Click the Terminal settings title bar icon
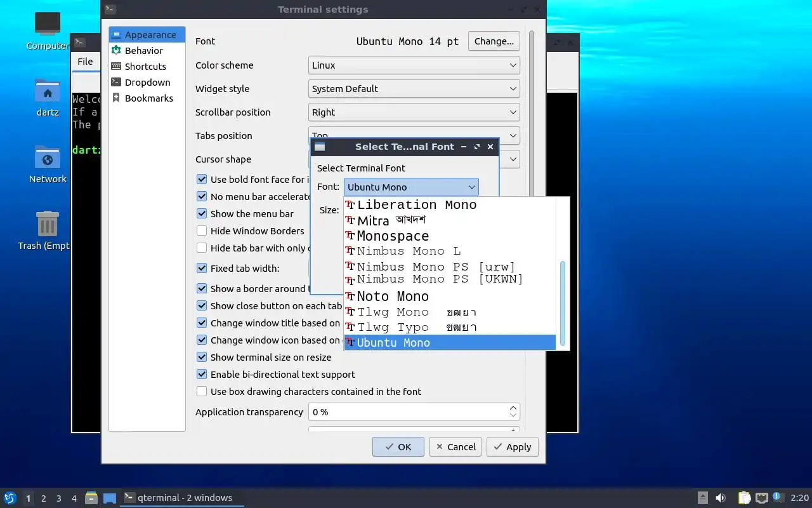This screenshot has width=812, height=508. 110,10
